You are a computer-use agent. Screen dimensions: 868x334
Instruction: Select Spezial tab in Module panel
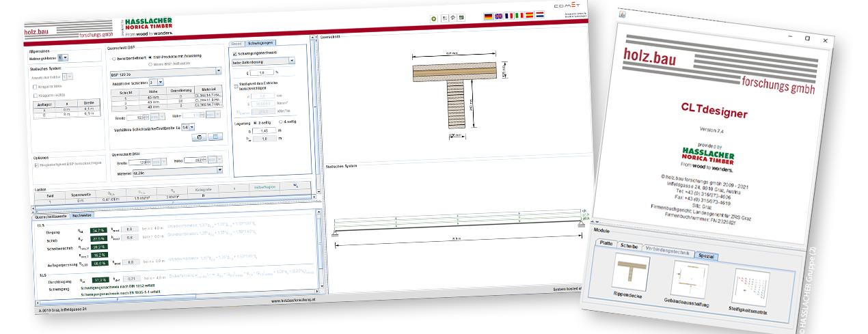pyautogui.click(x=706, y=256)
